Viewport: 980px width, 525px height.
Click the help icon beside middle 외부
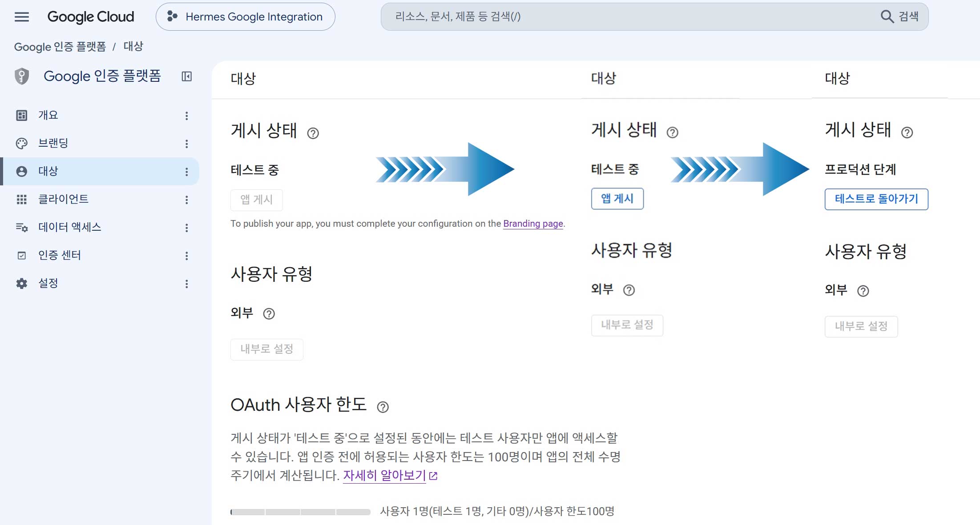click(629, 290)
